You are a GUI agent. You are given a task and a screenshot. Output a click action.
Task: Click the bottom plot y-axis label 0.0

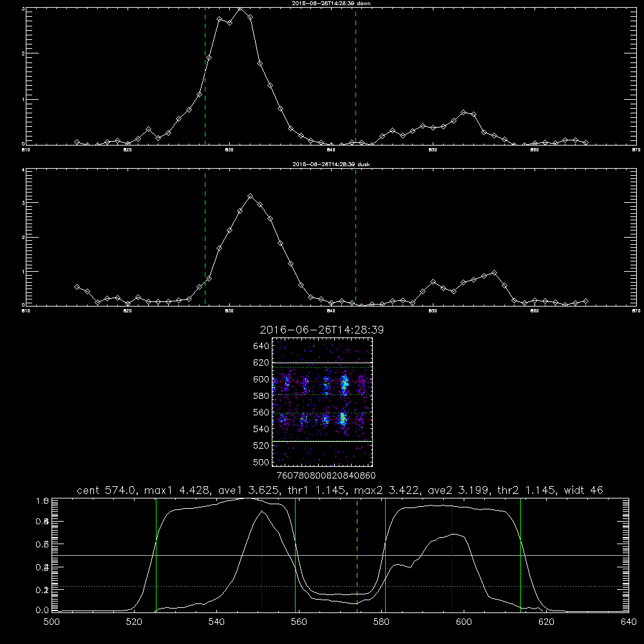[43, 610]
